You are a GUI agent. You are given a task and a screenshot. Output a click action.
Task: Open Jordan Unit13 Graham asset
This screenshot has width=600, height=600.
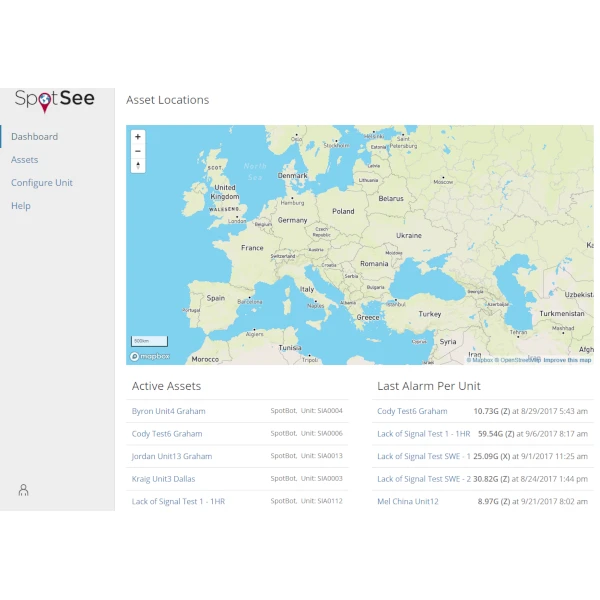(172, 456)
